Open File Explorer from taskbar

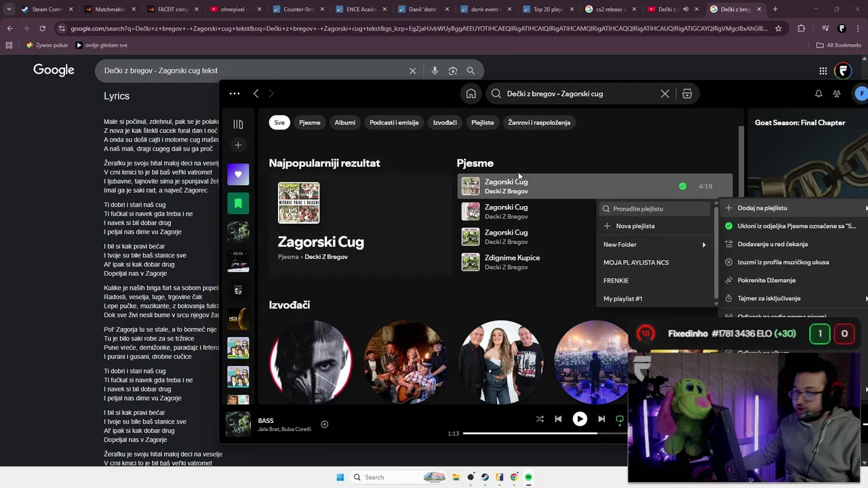(456, 477)
